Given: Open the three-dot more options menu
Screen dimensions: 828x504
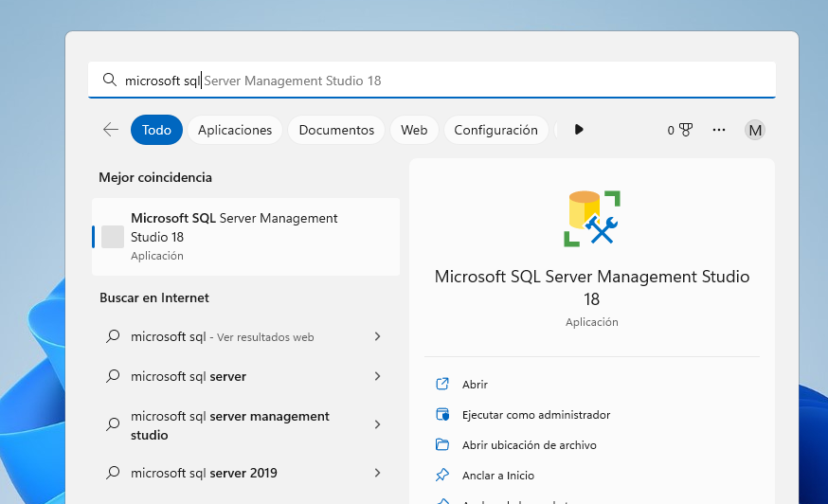Looking at the screenshot, I should (719, 130).
